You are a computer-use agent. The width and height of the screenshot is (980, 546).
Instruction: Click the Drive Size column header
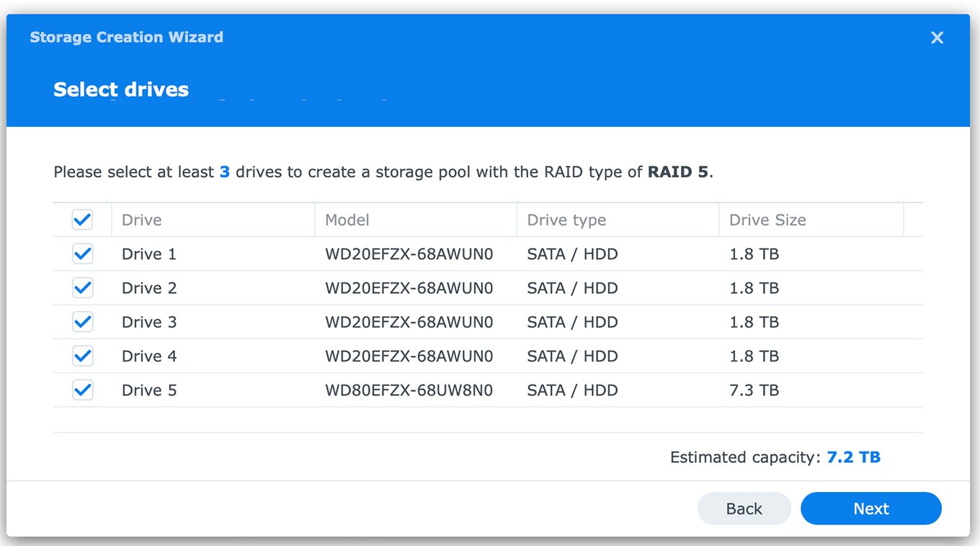[767, 220]
